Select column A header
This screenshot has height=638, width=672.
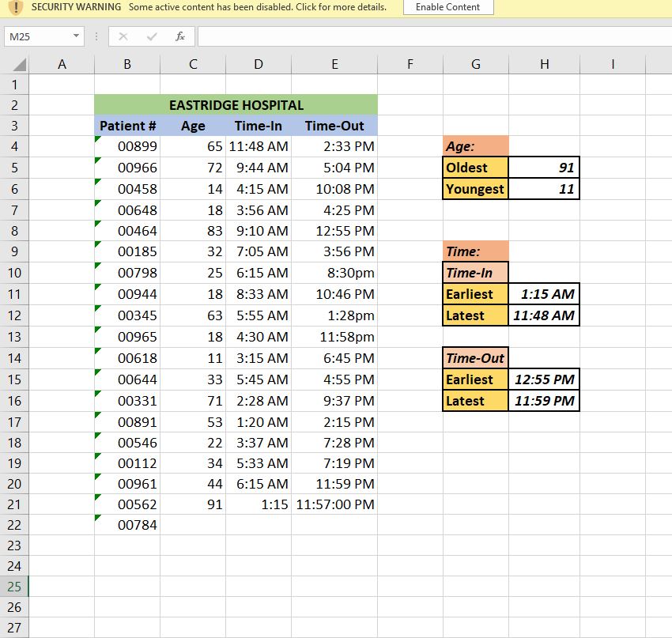[x=62, y=64]
